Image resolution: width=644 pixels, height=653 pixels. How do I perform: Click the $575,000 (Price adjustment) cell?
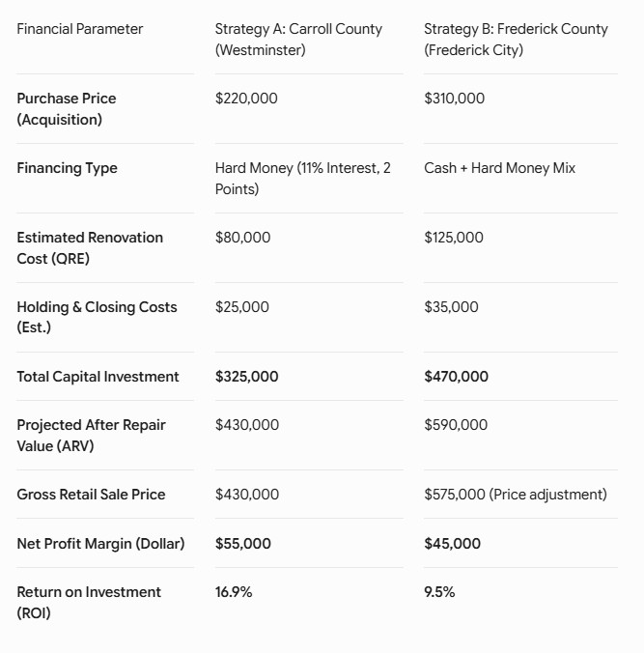point(515,495)
